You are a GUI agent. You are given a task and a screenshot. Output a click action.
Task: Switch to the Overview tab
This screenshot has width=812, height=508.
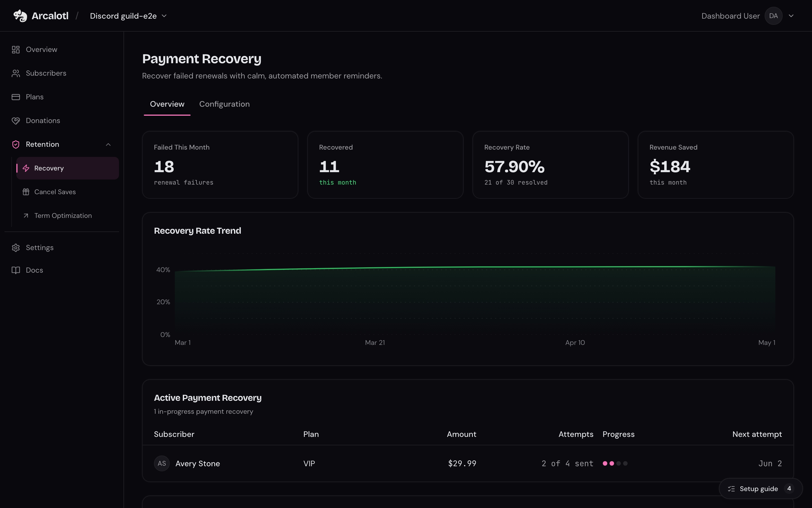[x=167, y=104]
